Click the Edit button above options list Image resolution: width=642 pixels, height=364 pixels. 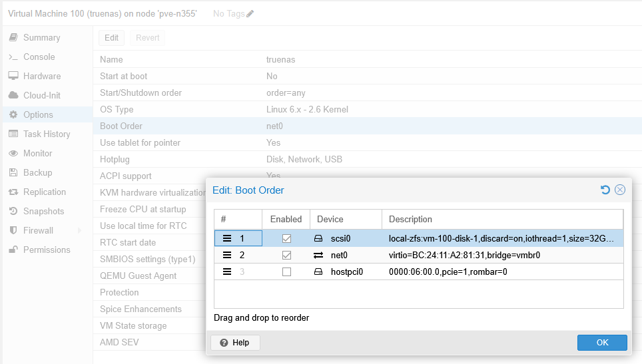(111, 38)
